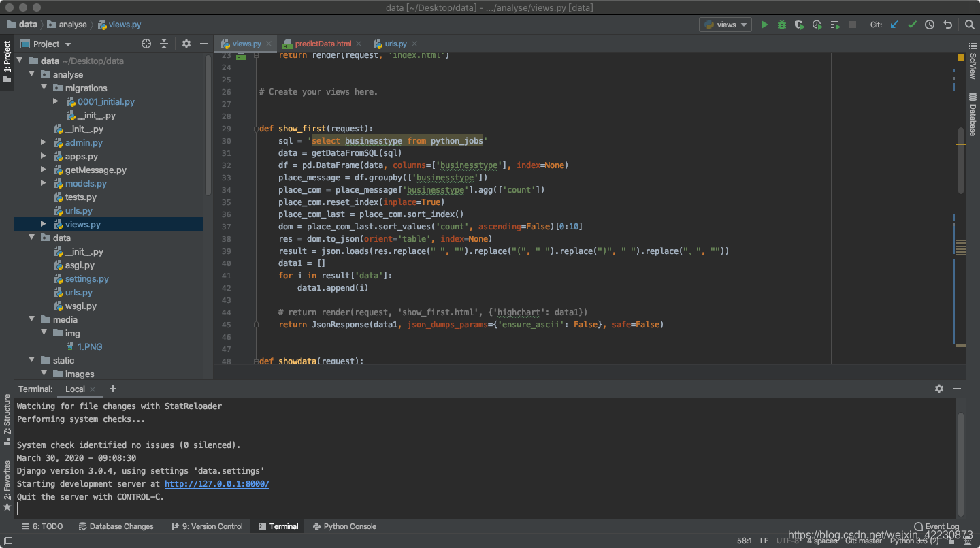Viewport: 980px width, 548px height.
Task: Rollback changes with Git revert arrow
Action: [x=947, y=25]
